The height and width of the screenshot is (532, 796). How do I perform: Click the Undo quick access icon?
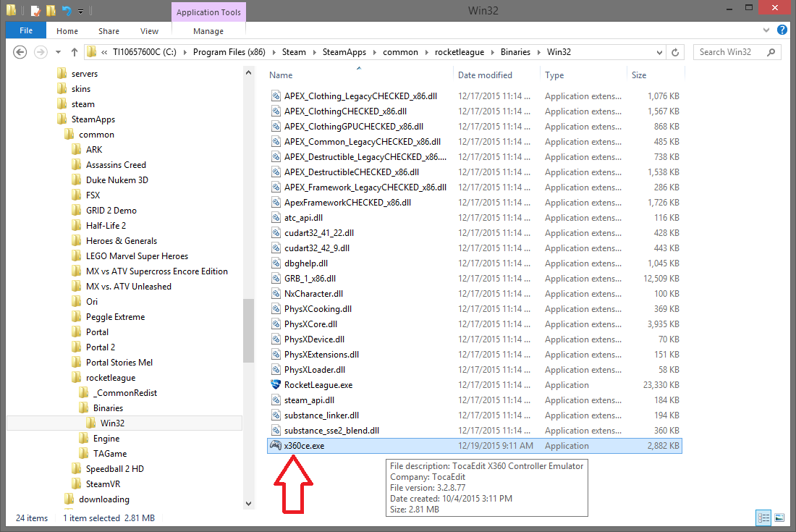67,10
